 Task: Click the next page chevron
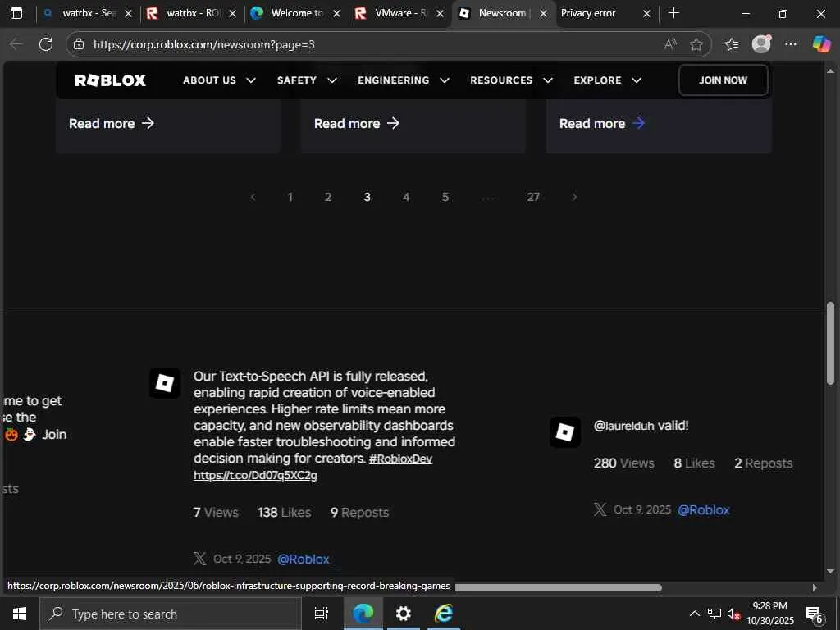point(574,197)
